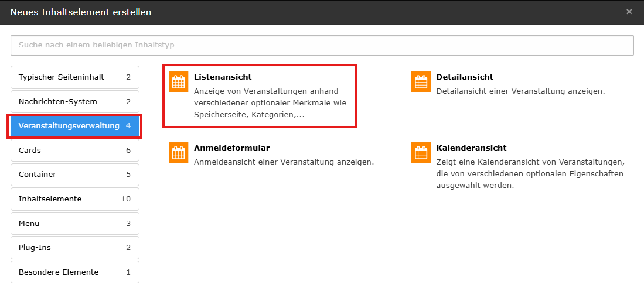Click the calendar icon beside Anmeldeformular
The image size is (644, 294).
coord(178,153)
